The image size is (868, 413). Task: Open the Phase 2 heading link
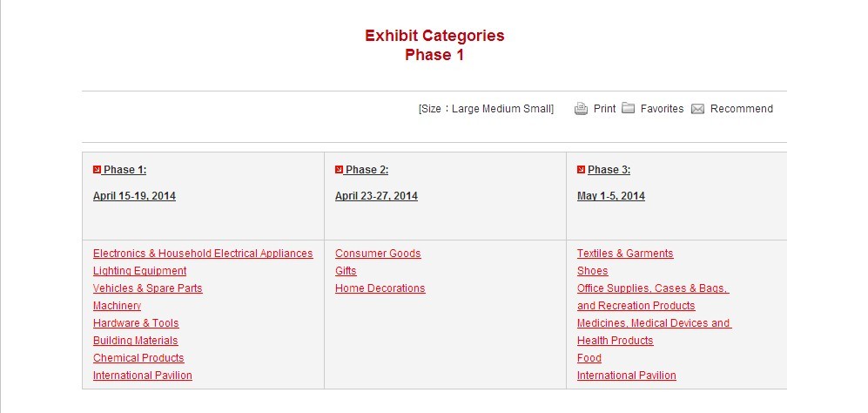pyautogui.click(x=367, y=170)
